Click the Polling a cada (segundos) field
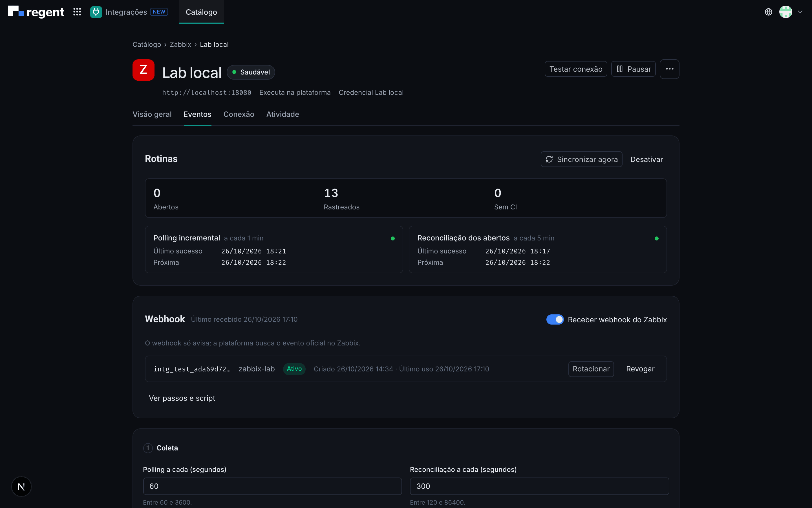The image size is (812, 508). (x=272, y=486)
